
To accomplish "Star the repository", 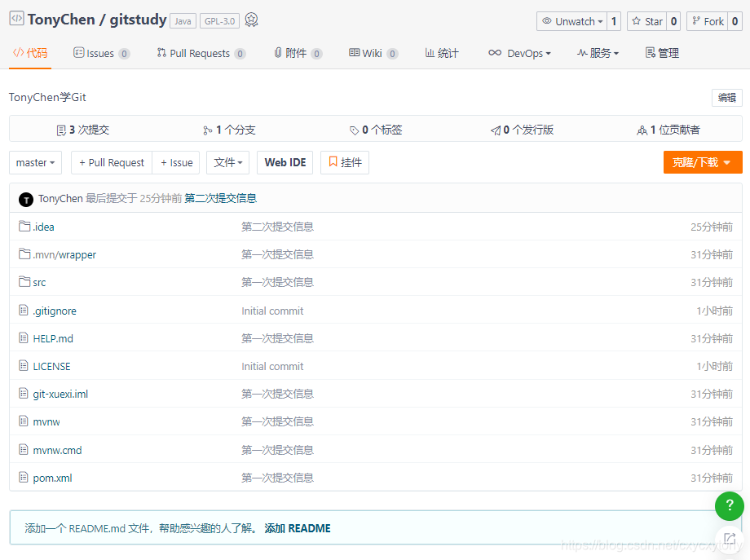I will click(647, 21).
